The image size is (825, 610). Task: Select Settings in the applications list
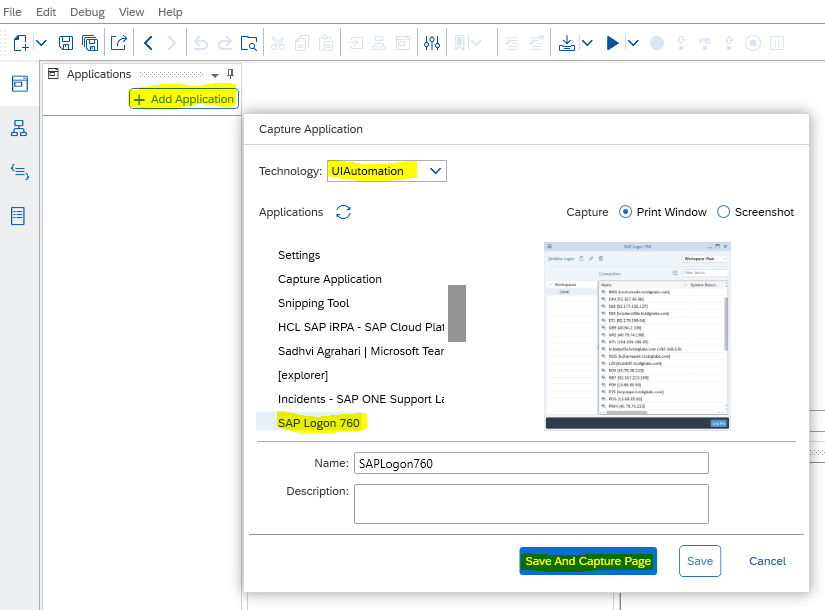299,255
